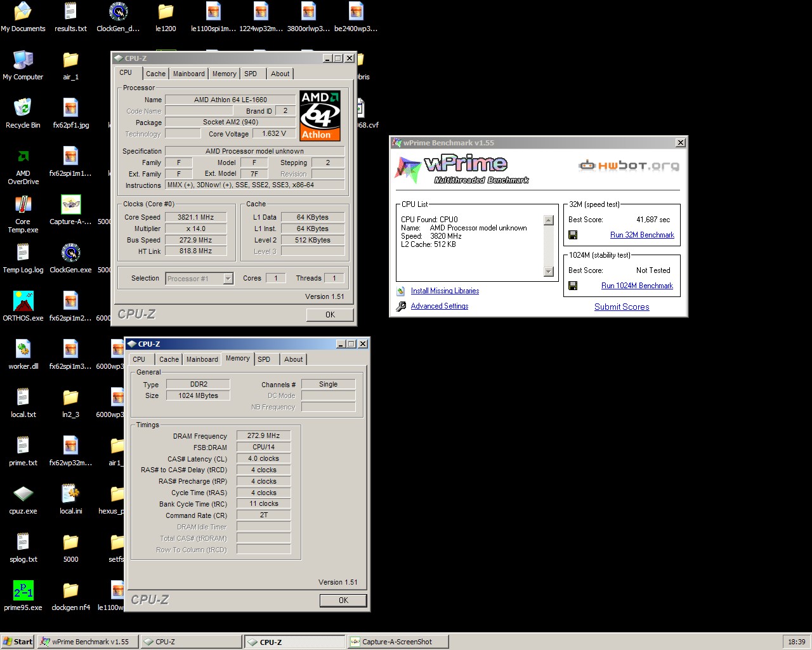The width and height of the screenshot is (812, 650).
Task: Launch Core Temp.exe icon
Action: tap(23, 215)
